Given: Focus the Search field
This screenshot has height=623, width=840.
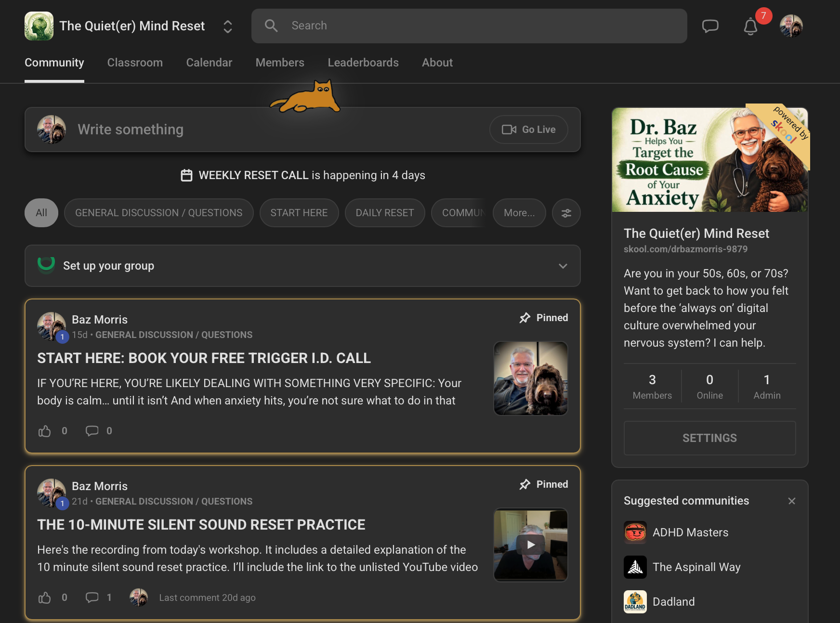Looking at the screenshot, I should pyautogui.click(x=469, y=26).
